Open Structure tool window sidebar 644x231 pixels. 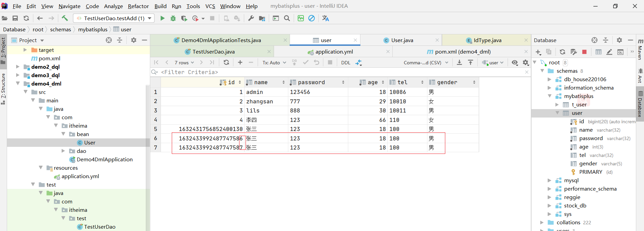(3, 88)
